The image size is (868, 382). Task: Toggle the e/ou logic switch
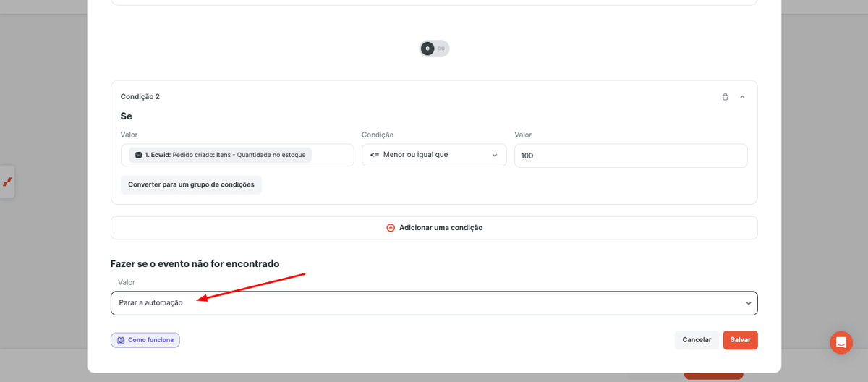pyautogui.click(x=434, y=48)
